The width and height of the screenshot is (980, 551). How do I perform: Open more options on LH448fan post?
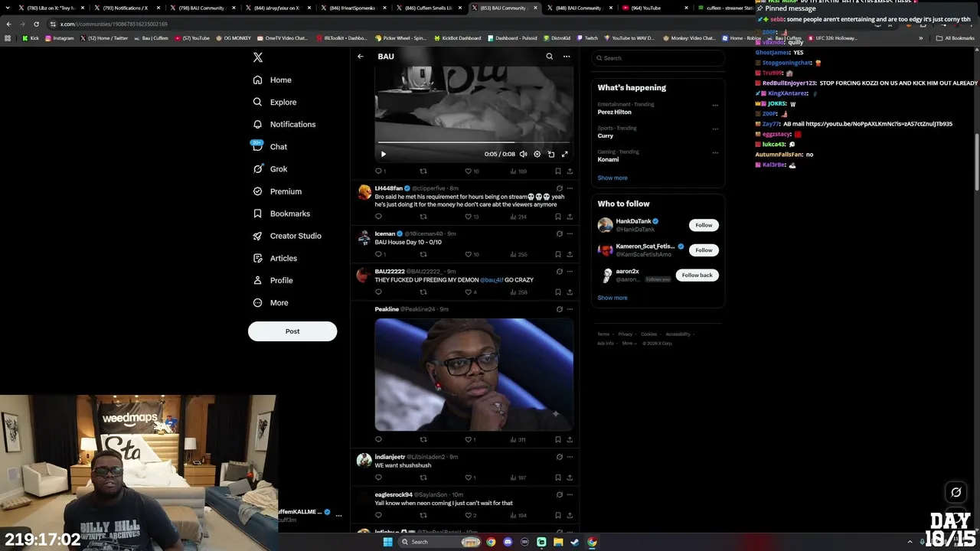point(570,188)
